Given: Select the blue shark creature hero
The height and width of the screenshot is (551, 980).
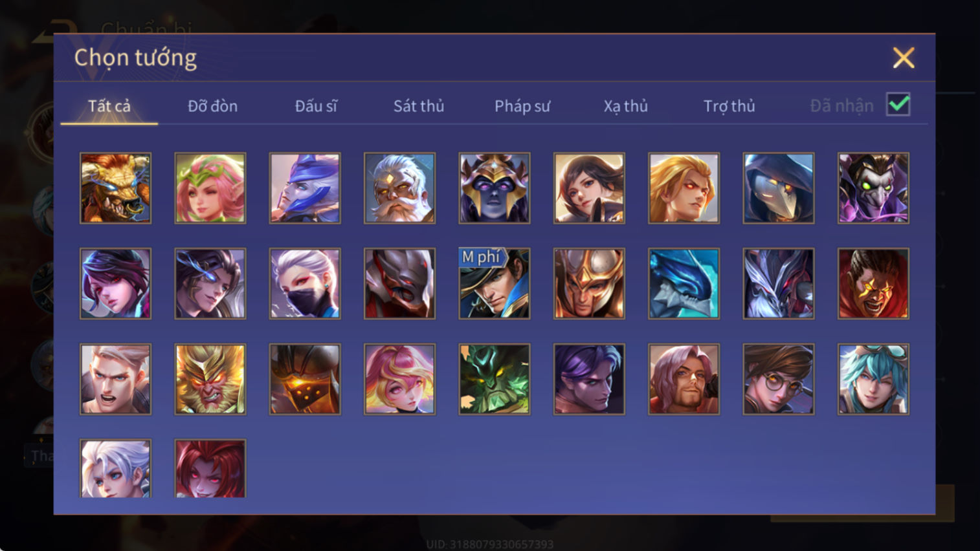Looking at the screenshot, I should (684, 283).
